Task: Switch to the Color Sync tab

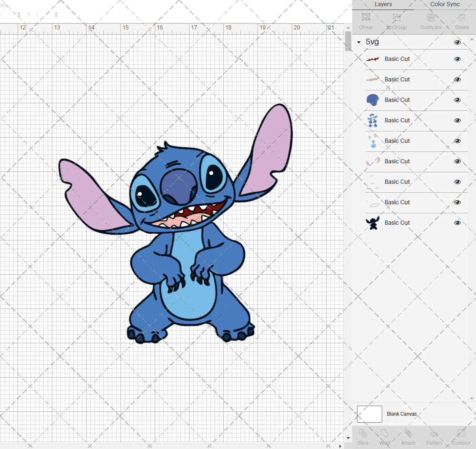Action: [445, 4]
